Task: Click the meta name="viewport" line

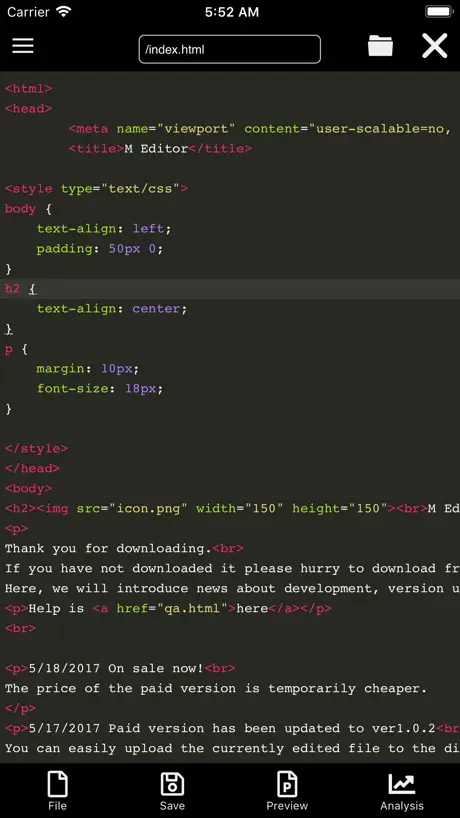Action: coord(260,129)
